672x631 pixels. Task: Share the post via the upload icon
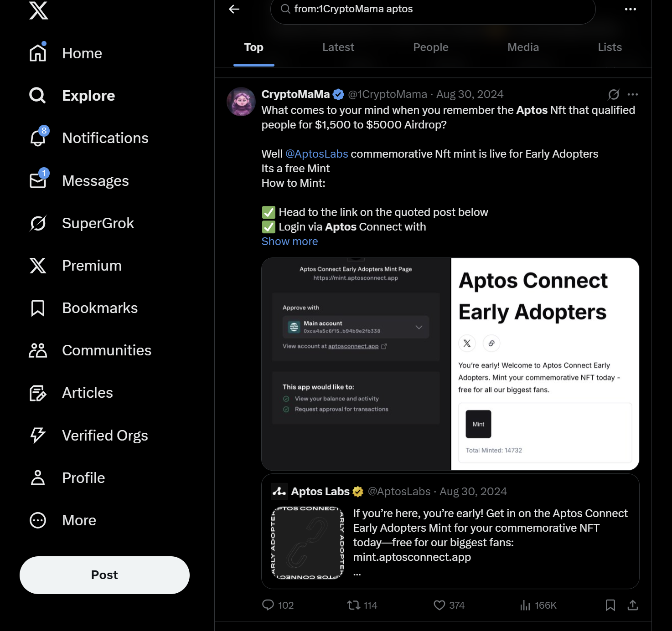click(633, 605)
